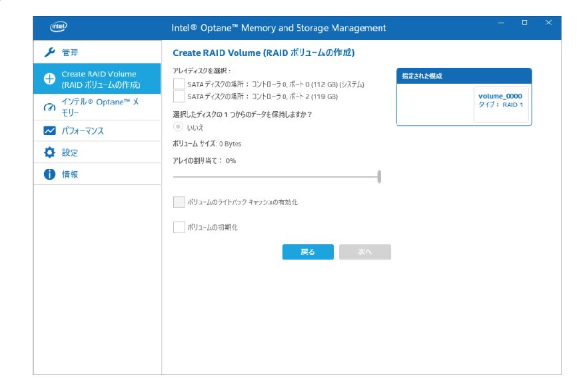Go to the パフォーマンス section
Screen dimensions: 585x392
tap(97, 131)
